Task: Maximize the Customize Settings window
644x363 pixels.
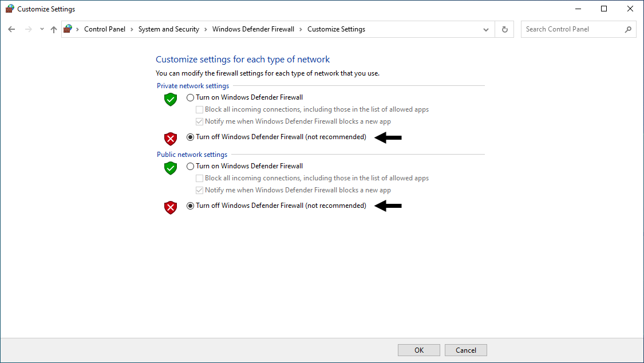Action: coord(604,9)
